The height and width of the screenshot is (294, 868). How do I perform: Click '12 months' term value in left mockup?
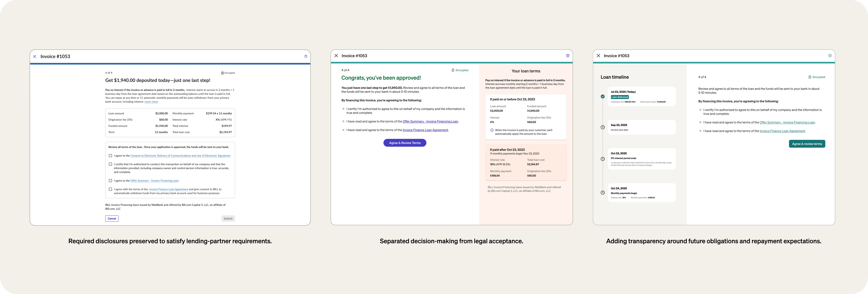161,132
